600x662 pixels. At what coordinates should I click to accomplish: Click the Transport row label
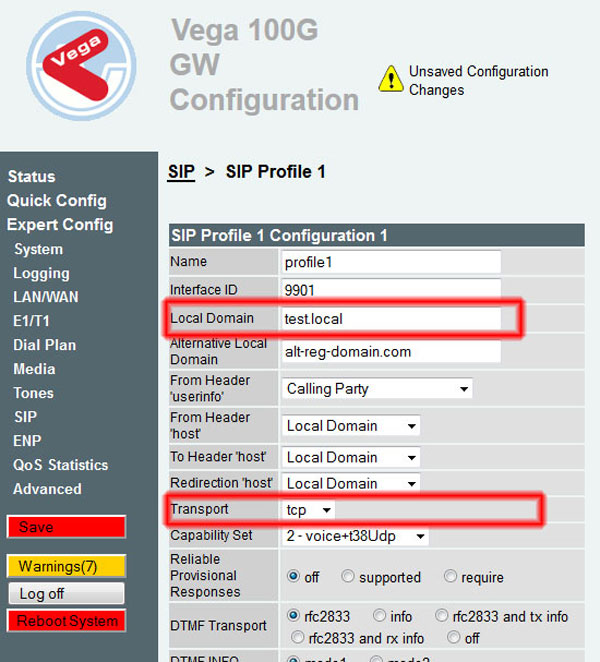199,509
